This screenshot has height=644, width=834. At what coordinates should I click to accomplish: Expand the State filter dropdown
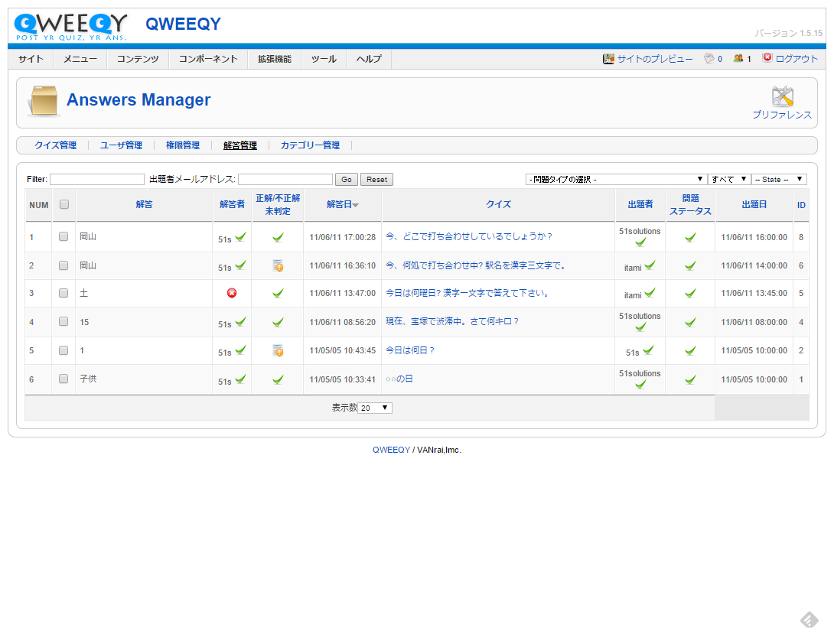click(x=779, y=179)
